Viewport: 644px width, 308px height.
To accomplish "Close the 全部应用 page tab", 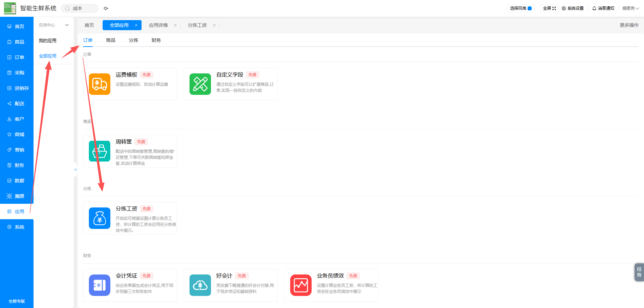I will 136,25.
